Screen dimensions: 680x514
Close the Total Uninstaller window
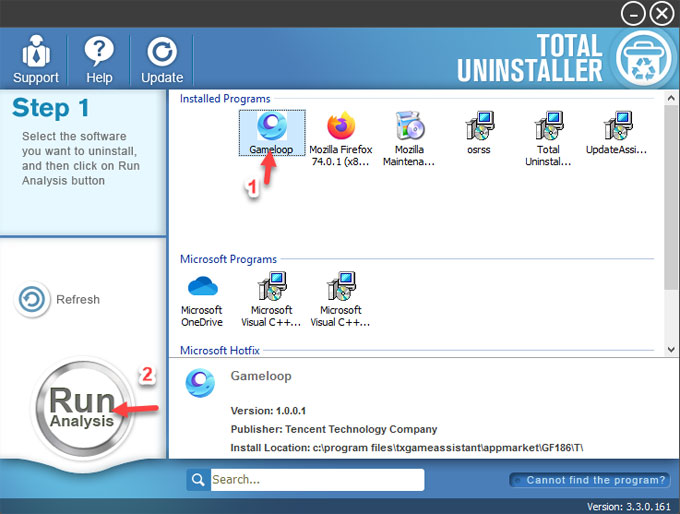[x=662, y=14]
